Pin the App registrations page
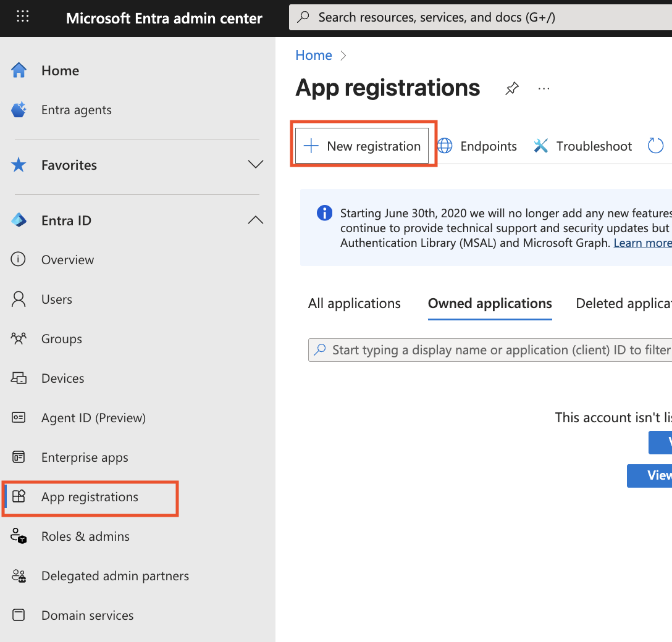 511,88
